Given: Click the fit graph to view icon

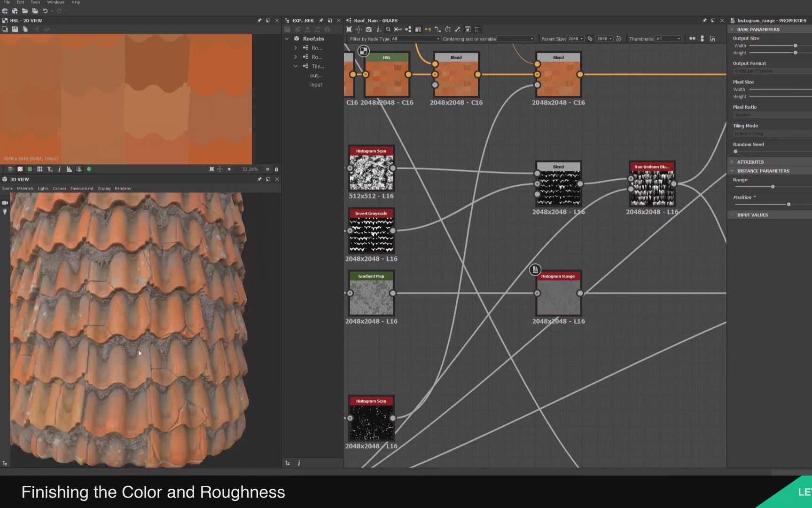Looking at the screenshot, I should [349, 29].
